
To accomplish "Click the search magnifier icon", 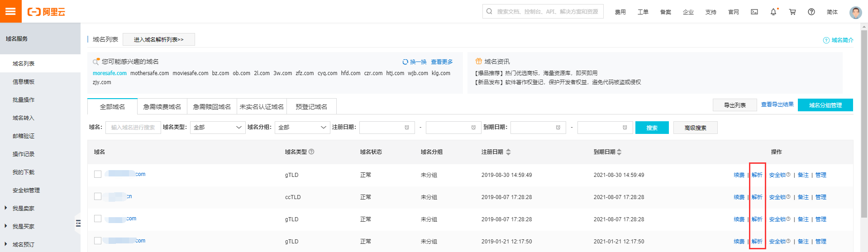I will [x=490, y=11].
